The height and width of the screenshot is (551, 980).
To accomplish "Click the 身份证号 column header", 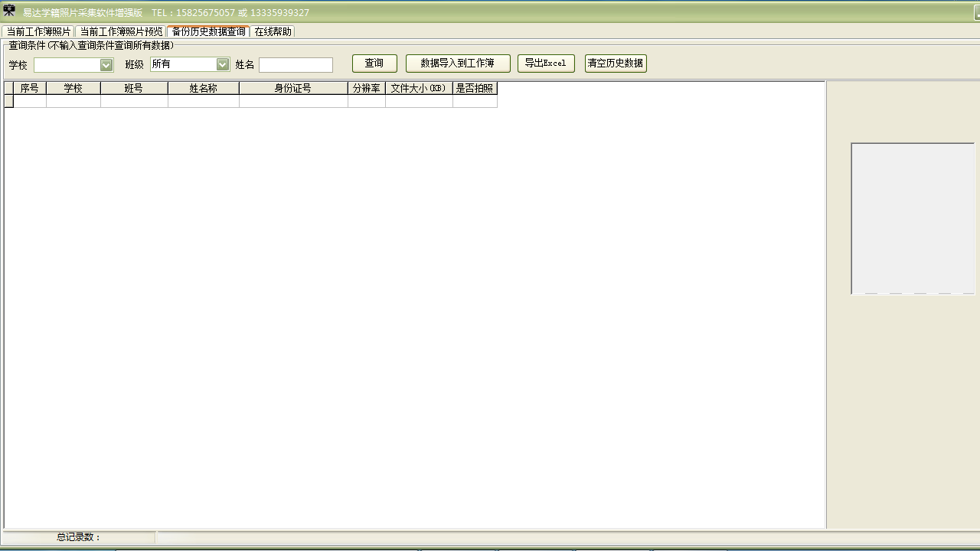I will 293,89.
